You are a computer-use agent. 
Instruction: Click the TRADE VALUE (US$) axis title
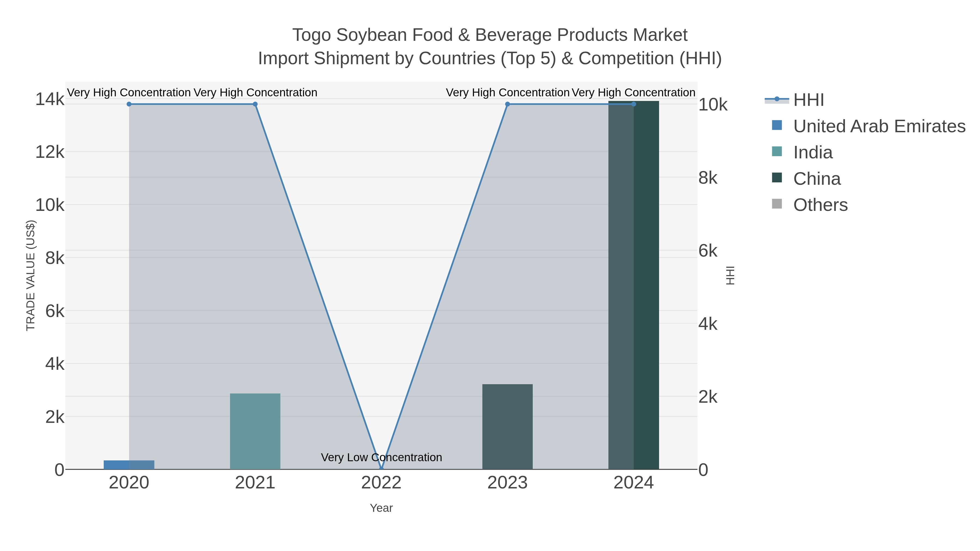(x=30, y=275)
